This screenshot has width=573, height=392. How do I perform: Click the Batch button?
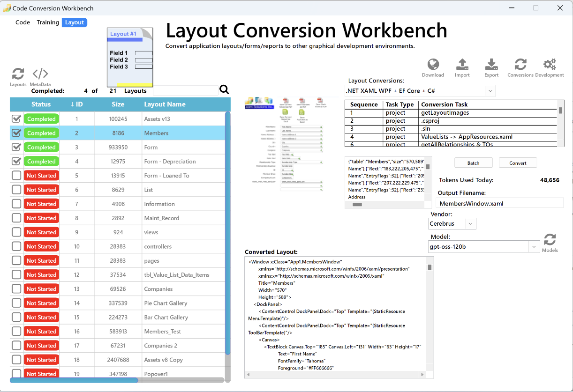coord(474,163)
